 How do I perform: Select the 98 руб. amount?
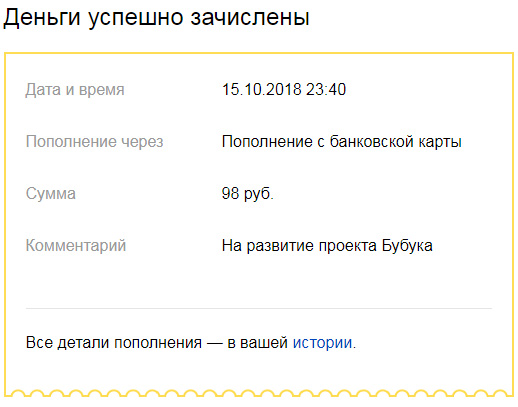point(248,194)
